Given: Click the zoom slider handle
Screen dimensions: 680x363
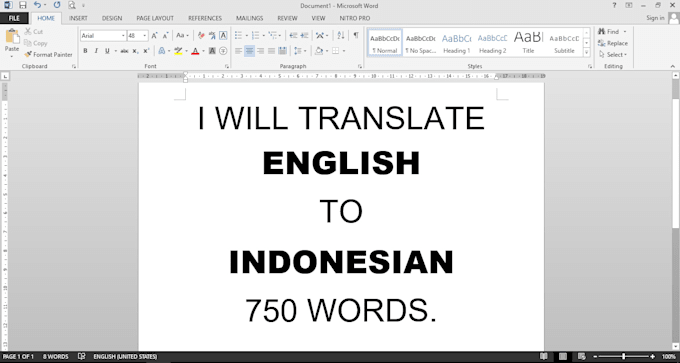Looking at the screenshot, I should pos(624,356).
